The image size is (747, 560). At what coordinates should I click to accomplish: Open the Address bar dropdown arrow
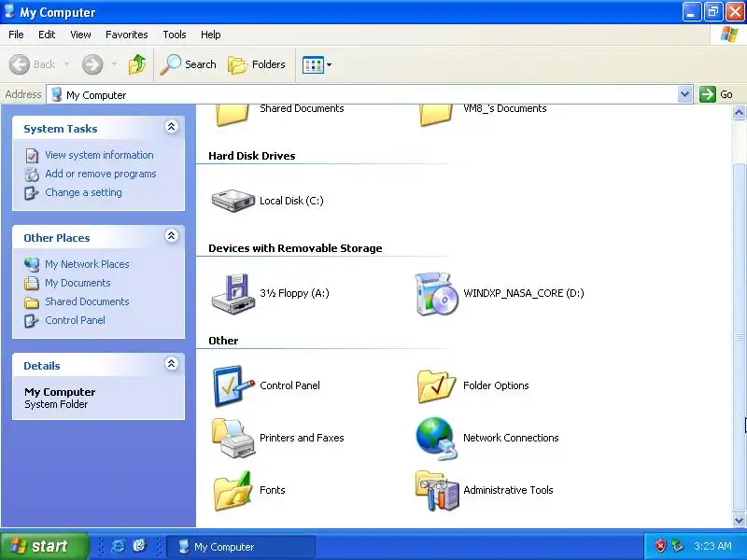[684, 94]
